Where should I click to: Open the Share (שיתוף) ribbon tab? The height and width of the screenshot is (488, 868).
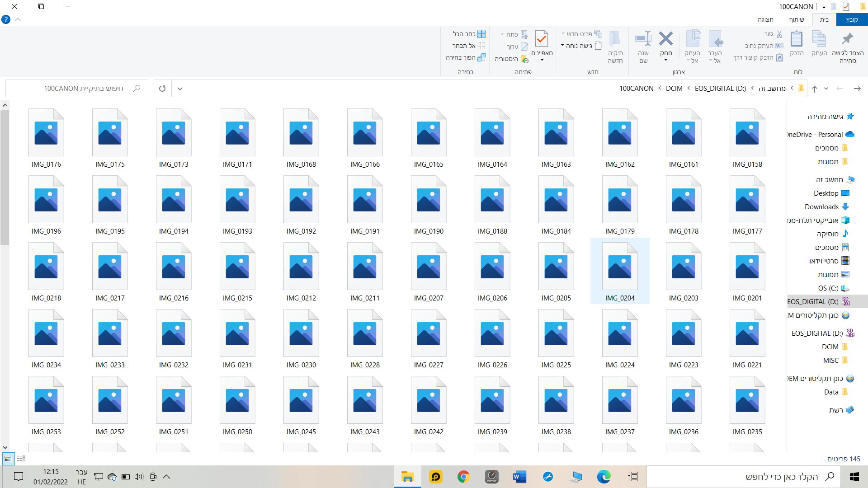point(797,20)
